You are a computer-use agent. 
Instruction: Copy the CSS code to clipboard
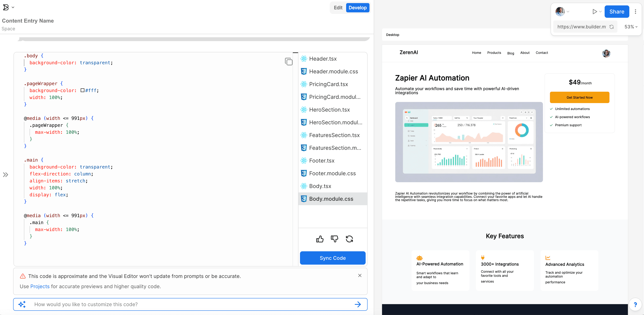288,62
